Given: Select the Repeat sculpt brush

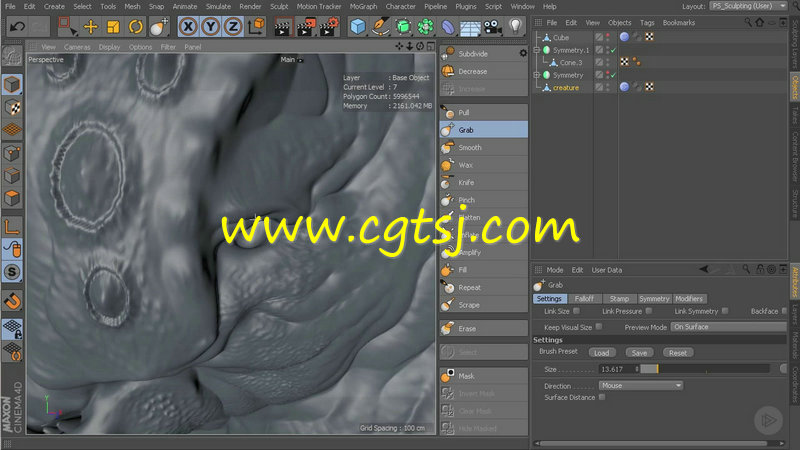Looking at the screenshot, I should [484, 287].
